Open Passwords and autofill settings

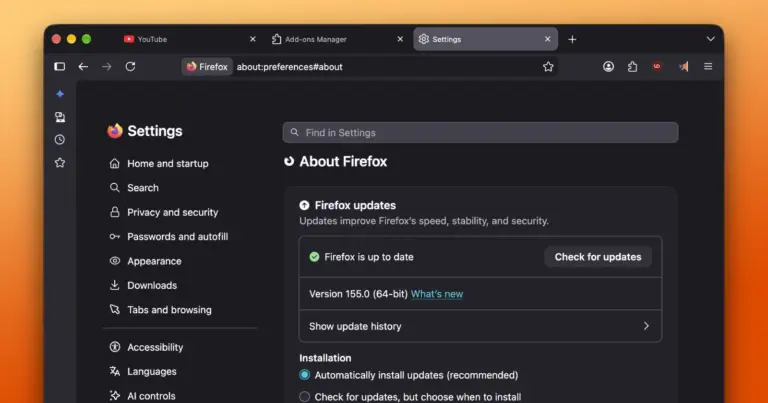[x=168, y=237]
